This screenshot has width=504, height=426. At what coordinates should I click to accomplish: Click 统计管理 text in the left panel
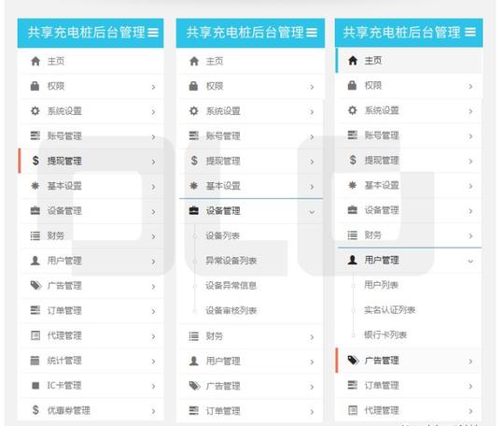64,361
